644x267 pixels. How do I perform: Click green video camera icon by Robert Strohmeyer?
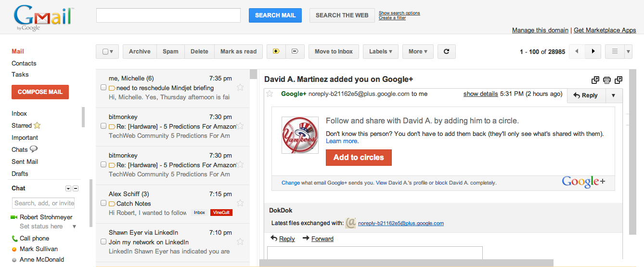pos(14,217)
